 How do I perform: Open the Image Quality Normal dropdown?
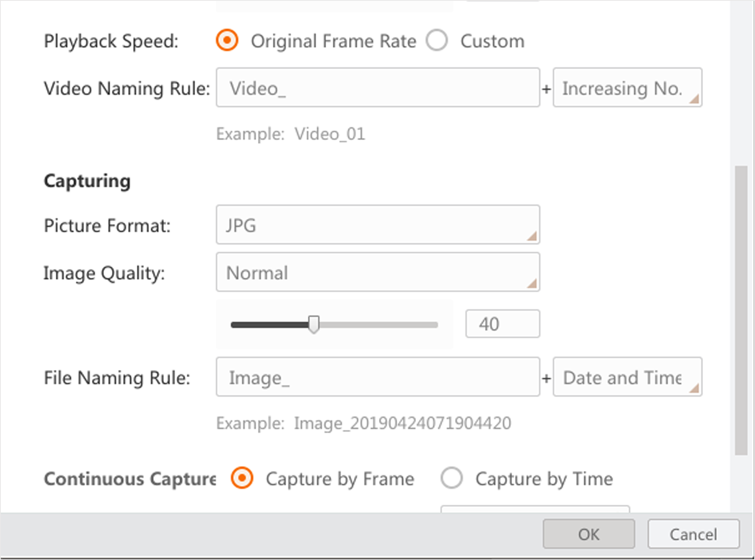[377, 273]
